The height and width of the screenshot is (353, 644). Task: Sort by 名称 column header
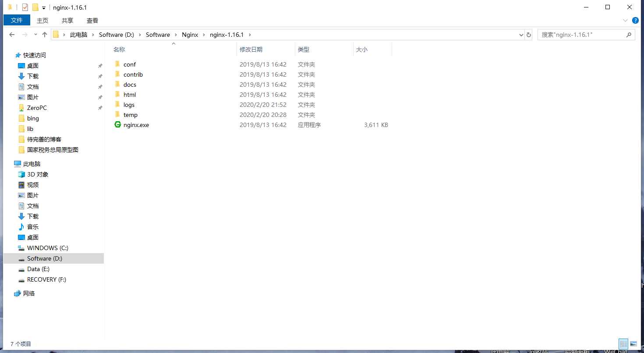coord(119,49)
